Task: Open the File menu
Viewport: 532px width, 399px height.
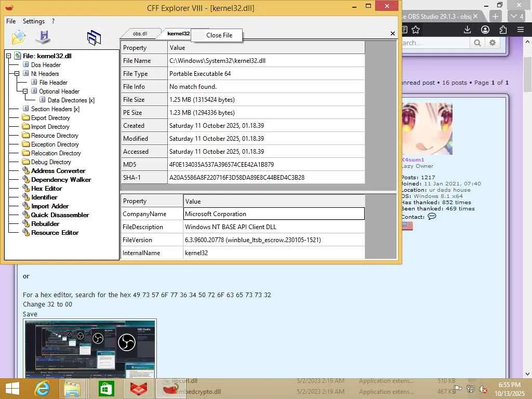Action: tap(11, 21)
